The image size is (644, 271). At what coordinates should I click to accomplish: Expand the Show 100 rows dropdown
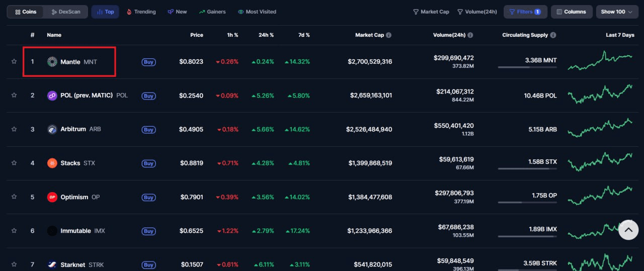coord(617,12)
